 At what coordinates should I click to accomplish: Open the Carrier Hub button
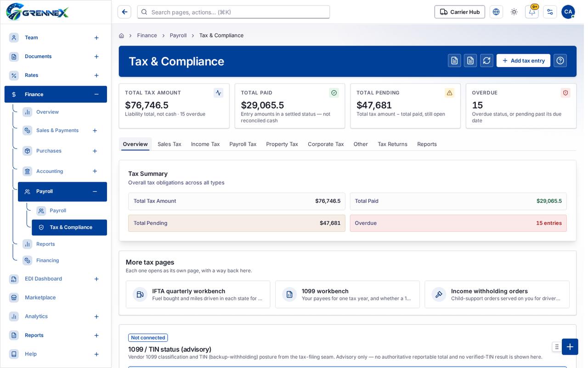(460, 12)
